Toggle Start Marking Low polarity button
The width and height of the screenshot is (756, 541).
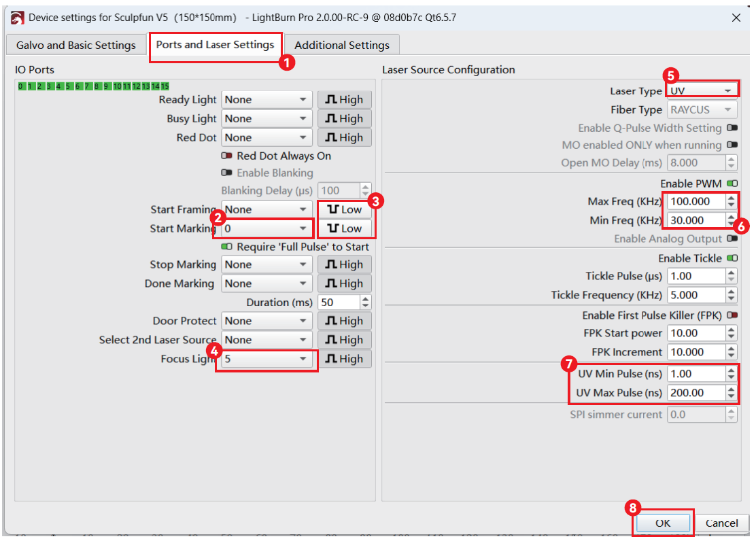click(345, 228)
